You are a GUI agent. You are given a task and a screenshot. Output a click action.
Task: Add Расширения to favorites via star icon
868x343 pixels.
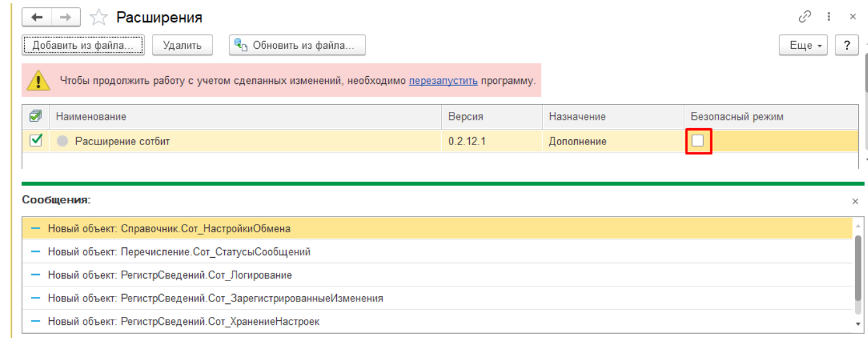98,18
